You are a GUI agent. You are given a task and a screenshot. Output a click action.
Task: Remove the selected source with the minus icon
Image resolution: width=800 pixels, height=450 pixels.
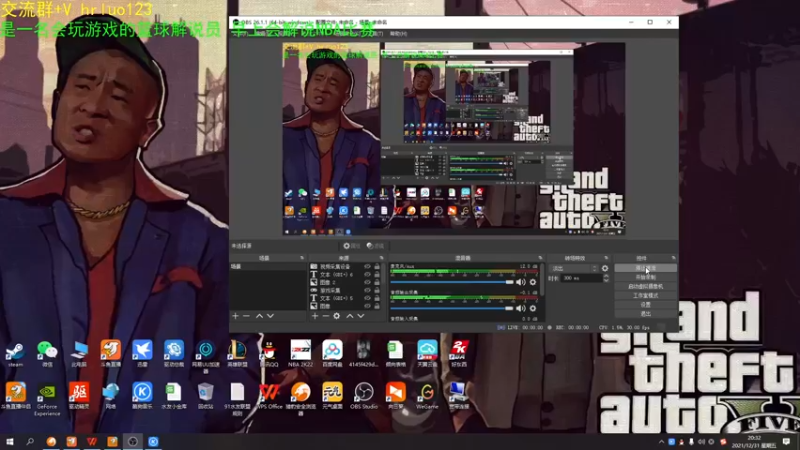click(x=326, y=316)
